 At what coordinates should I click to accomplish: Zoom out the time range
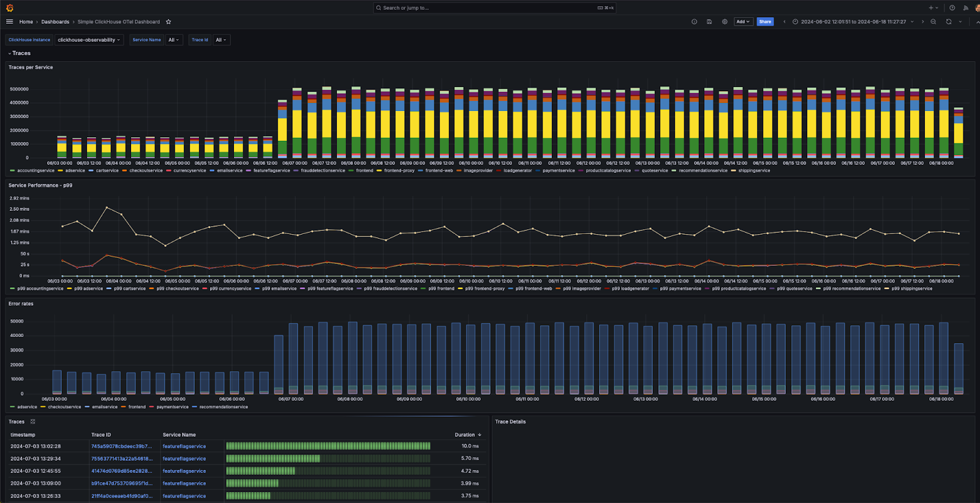(933, 21)
